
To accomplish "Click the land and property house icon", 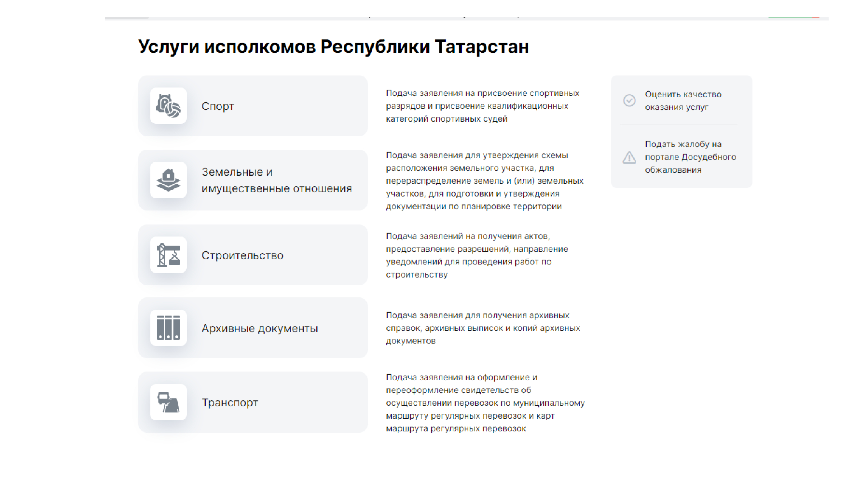I will pyautogui.click(x=169, y=180).
